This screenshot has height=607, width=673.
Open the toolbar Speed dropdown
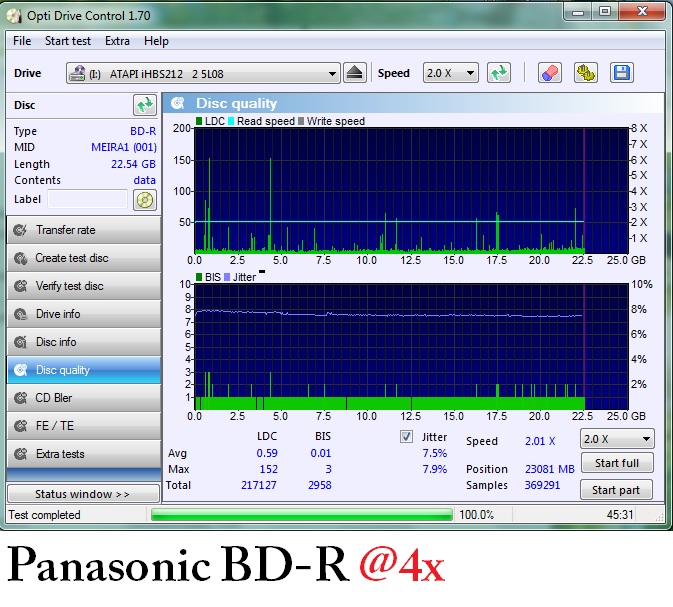(x=451, y=73)
